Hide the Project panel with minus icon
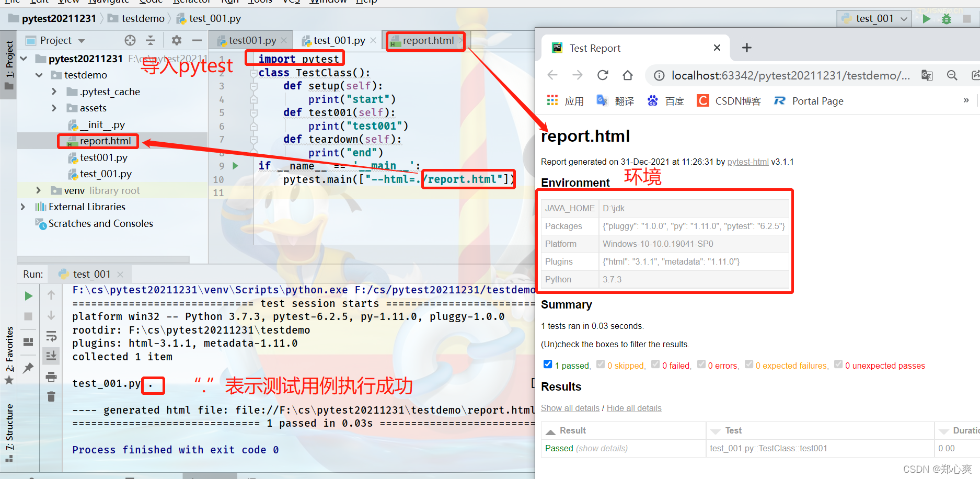Image resolution: width=980 pixels, height=479 pixels. point(197,40)
